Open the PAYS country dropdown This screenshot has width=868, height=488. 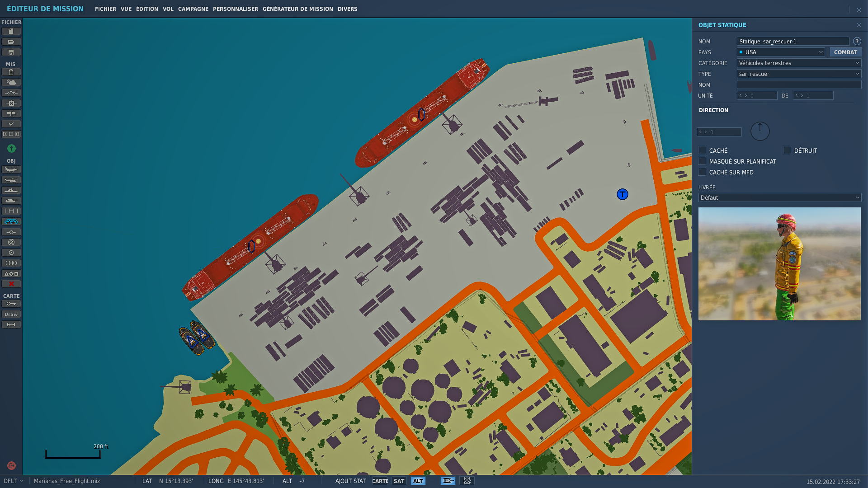(781, 52)
